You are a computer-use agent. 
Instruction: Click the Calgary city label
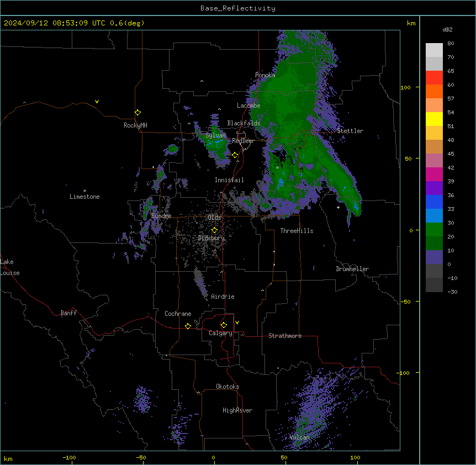(220, 333)
